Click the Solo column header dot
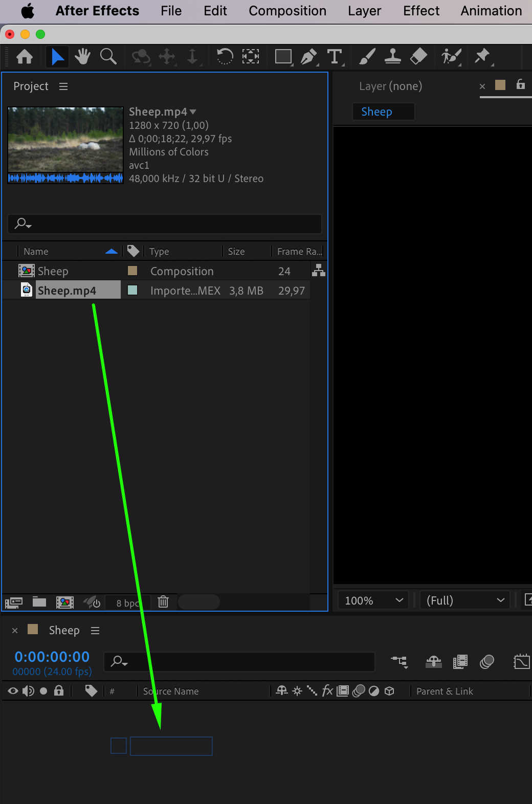 coord(43,691)
